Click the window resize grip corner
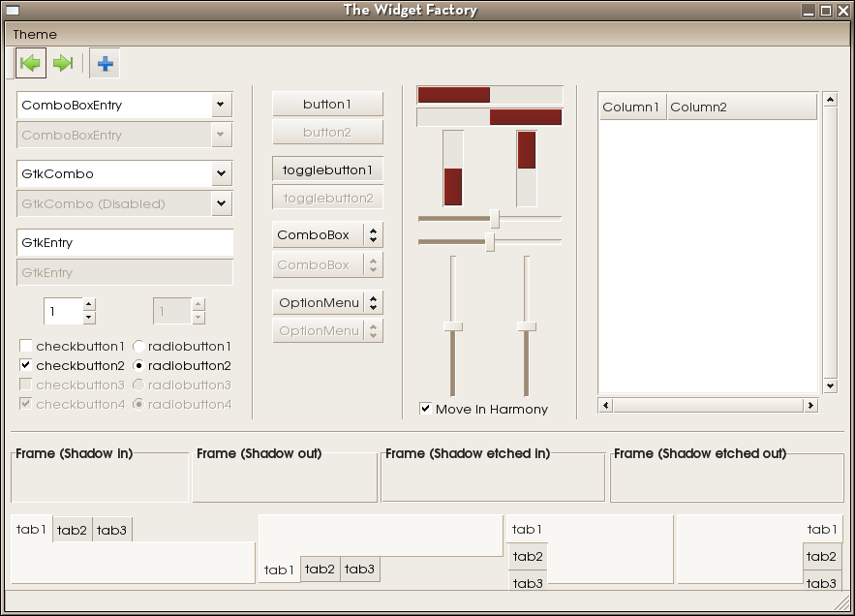Image resolution: width=855 pixels, height=616 pixels. (841, 602)
